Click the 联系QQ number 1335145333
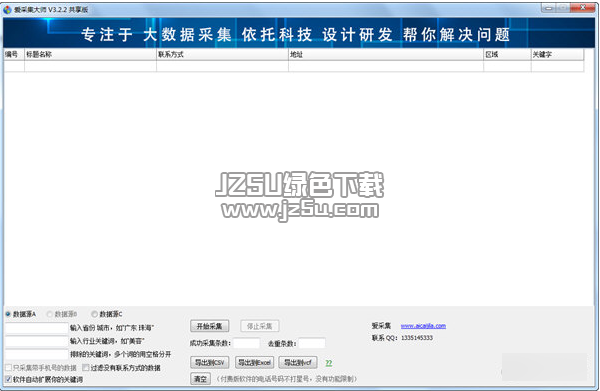This screenshot has width=600, height=391. (x=417, y=338)
